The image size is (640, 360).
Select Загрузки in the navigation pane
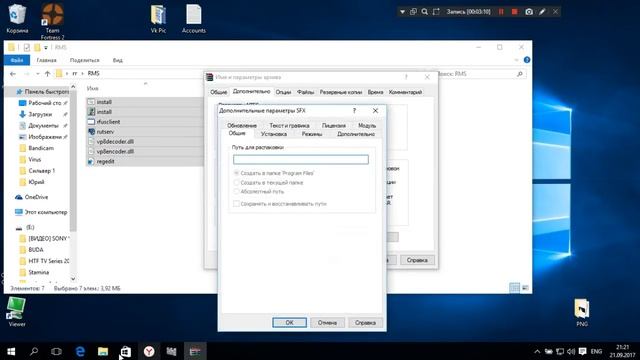(x=40, y=114)
